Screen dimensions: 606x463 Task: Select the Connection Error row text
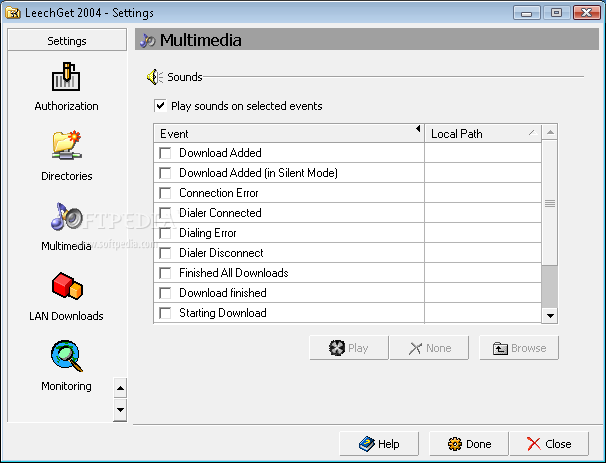[219, 193]
